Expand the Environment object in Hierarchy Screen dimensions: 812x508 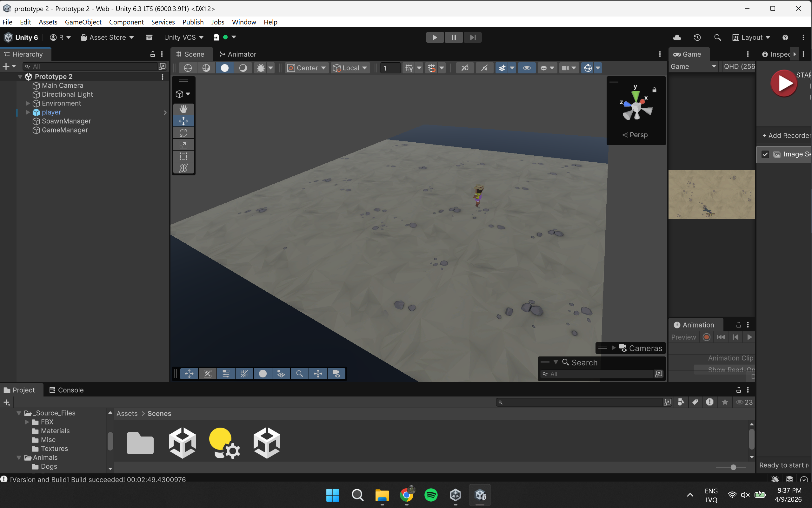click(28, 104)
